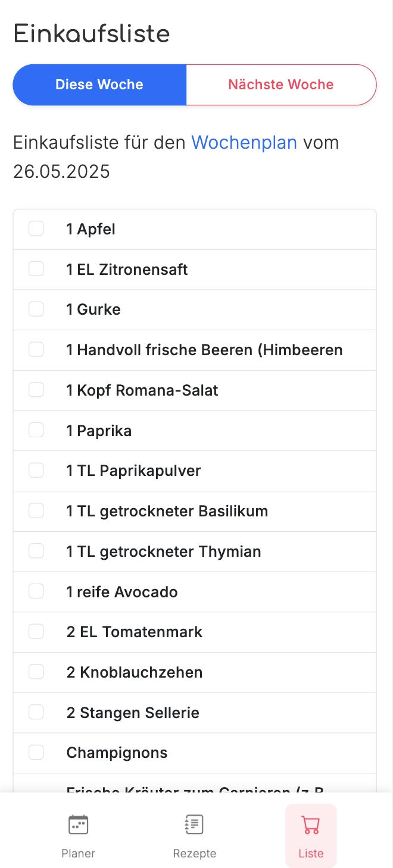This screenshot has width=393, height=868.
Task: Check off the 1 Apfel item
Action: click(x=36, y=228)
